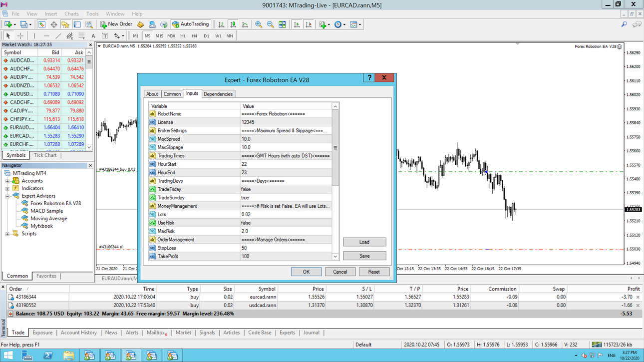
Task: Switch chart to line chart style
Action: click(245, 24)
